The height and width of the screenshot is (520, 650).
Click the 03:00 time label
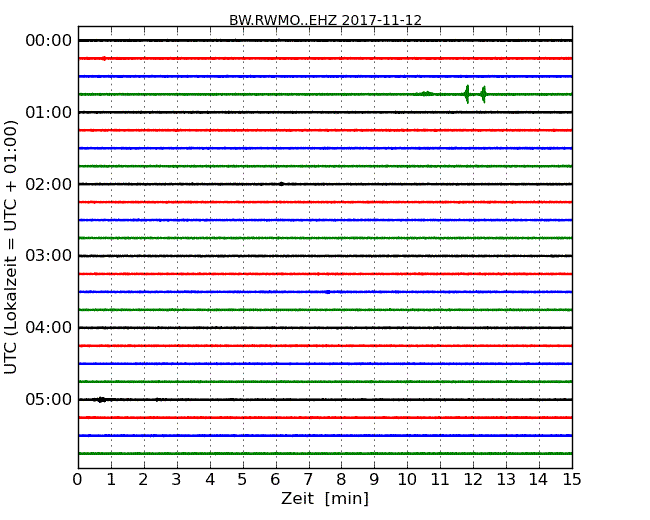(49, 255)
